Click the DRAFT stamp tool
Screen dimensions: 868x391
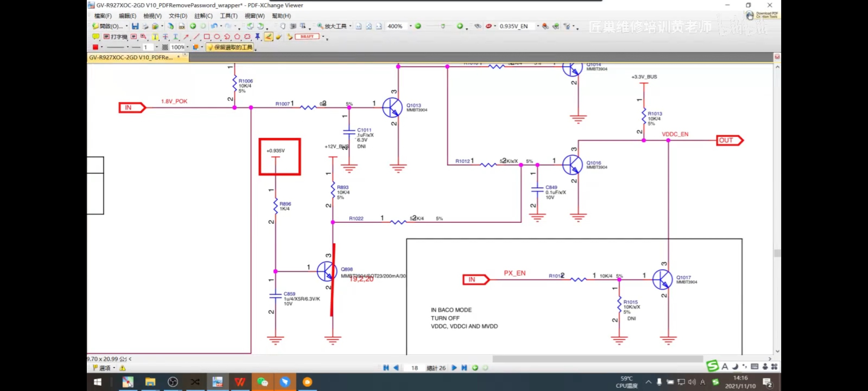(307, 37)
